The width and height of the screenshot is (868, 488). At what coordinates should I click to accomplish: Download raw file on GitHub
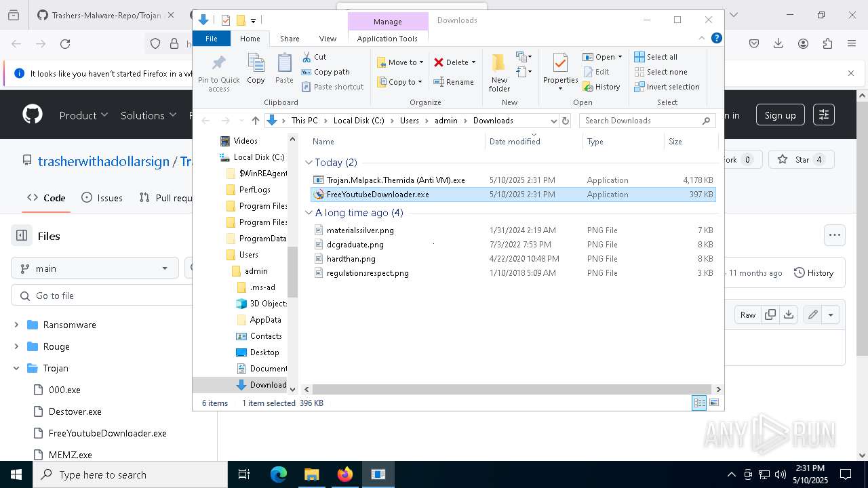(789, 314)
